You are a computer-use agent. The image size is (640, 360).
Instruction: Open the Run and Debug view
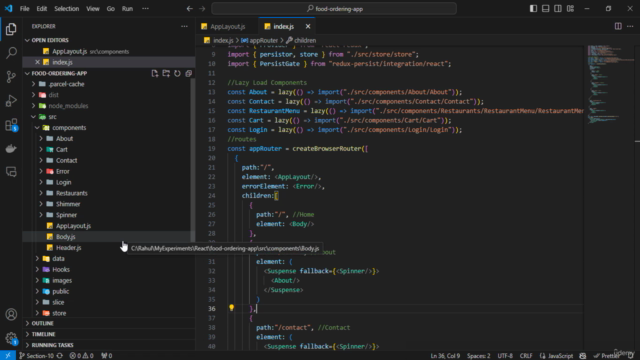click(x=11, y=100)
